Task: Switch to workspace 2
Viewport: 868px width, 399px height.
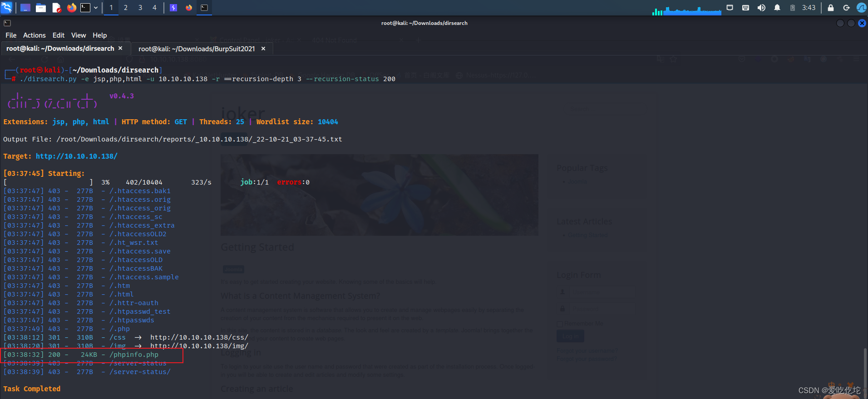Action: tap(125, 8)
